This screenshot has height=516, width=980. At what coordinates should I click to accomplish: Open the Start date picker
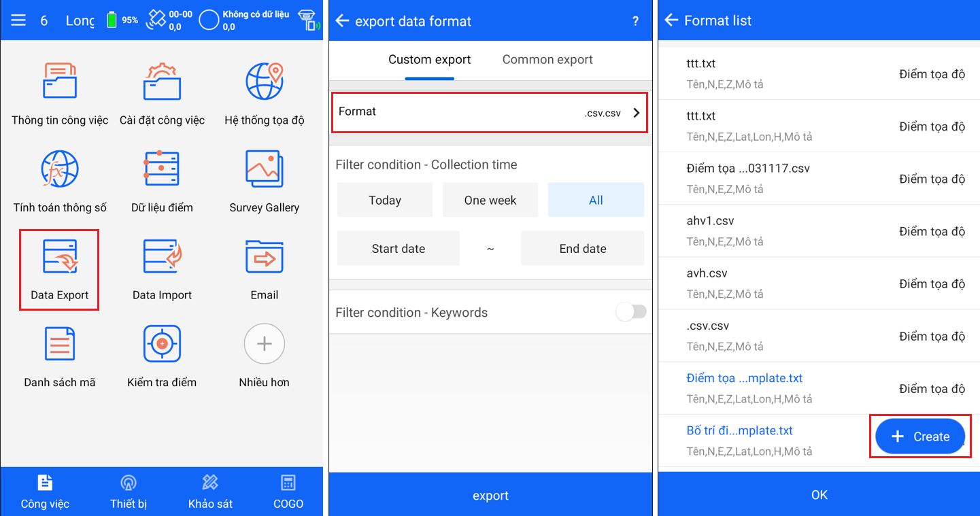click(399, 249)
